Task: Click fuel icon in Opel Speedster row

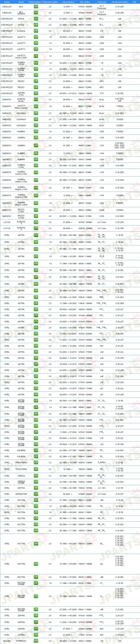Action: coord(36,494)
